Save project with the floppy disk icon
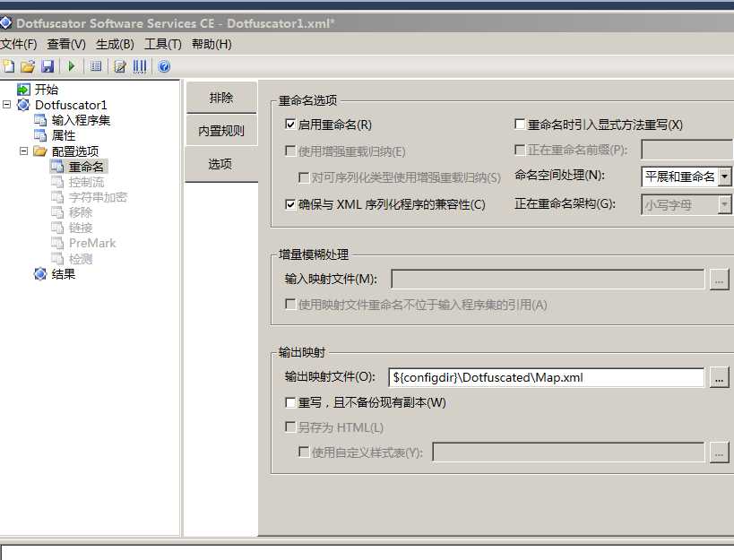The height and width of the screenshot is (560, 734). point(47,66)
